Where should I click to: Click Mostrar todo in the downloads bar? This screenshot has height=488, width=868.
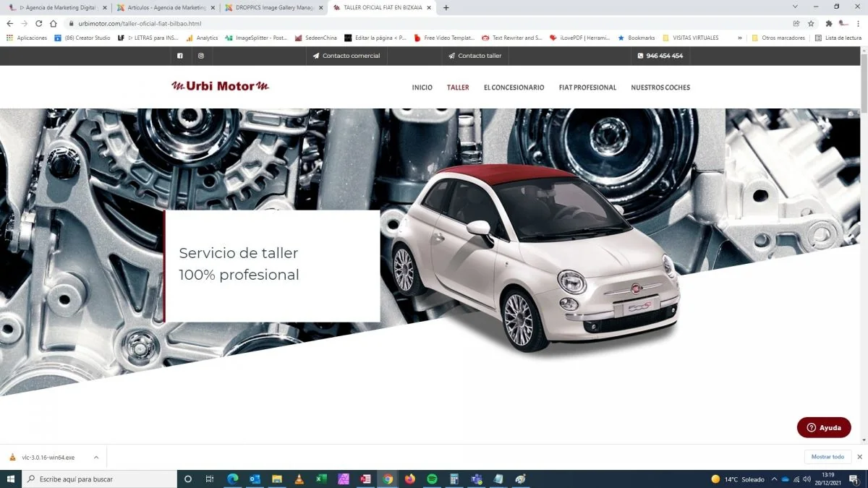click(827, 457)
